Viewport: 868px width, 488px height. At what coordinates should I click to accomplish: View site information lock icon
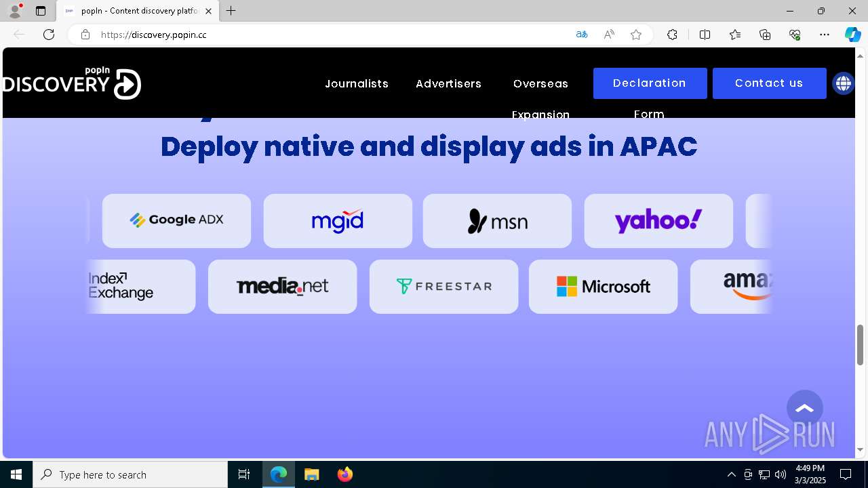pyautogui.click(x=85, y=35)
